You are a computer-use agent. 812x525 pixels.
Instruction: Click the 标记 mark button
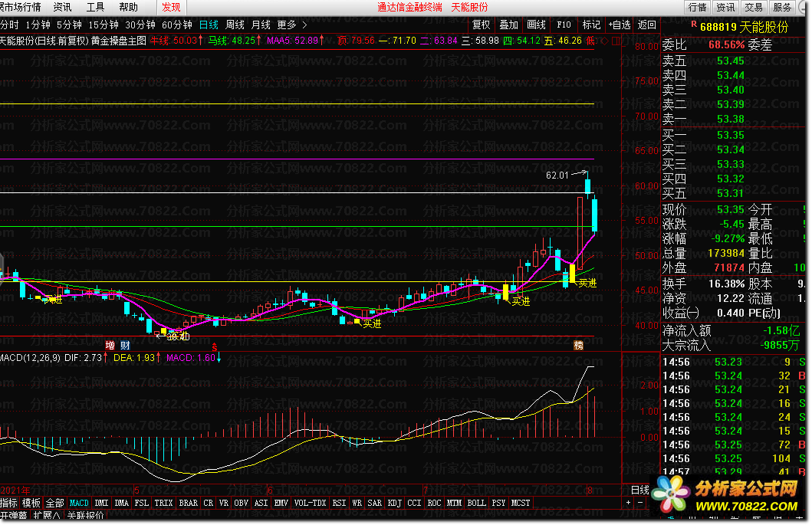click(x=591, y=25)
